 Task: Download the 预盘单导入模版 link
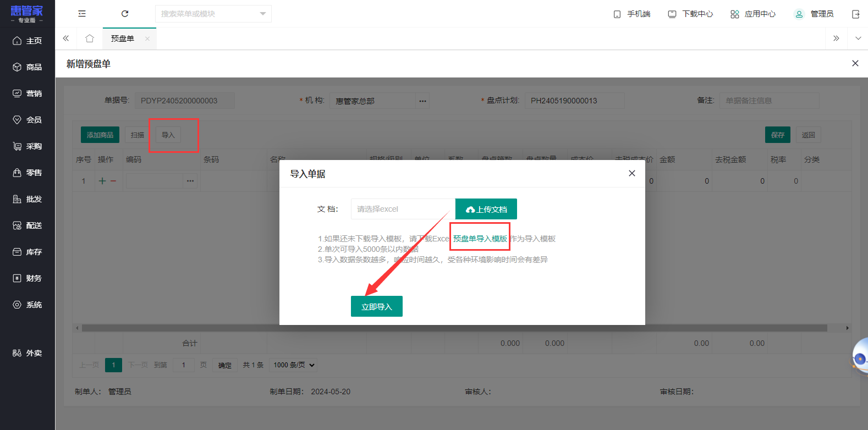[x=480, y=239]
